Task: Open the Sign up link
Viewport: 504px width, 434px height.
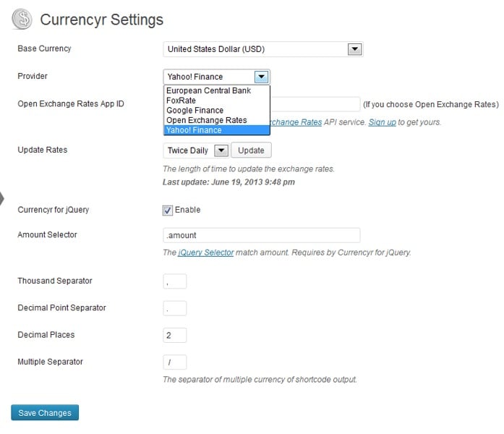Action: pyautogui.click(x=382, y=122)
